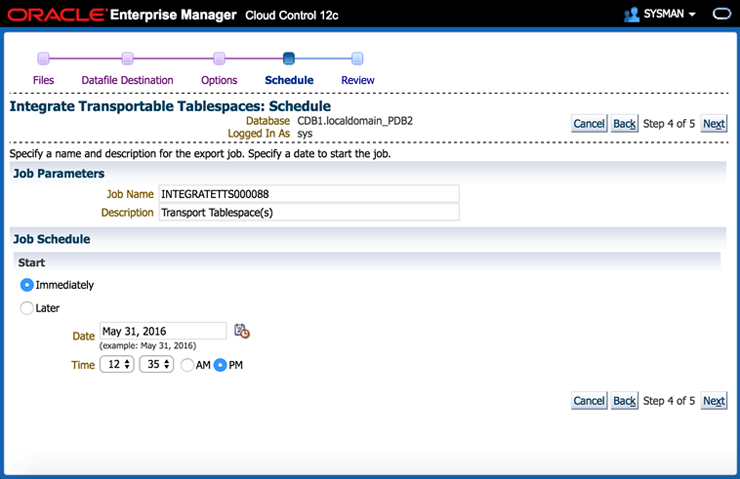740x479 pixels.
Task: Select the Immediately start option
Action: tap(27, 285)
